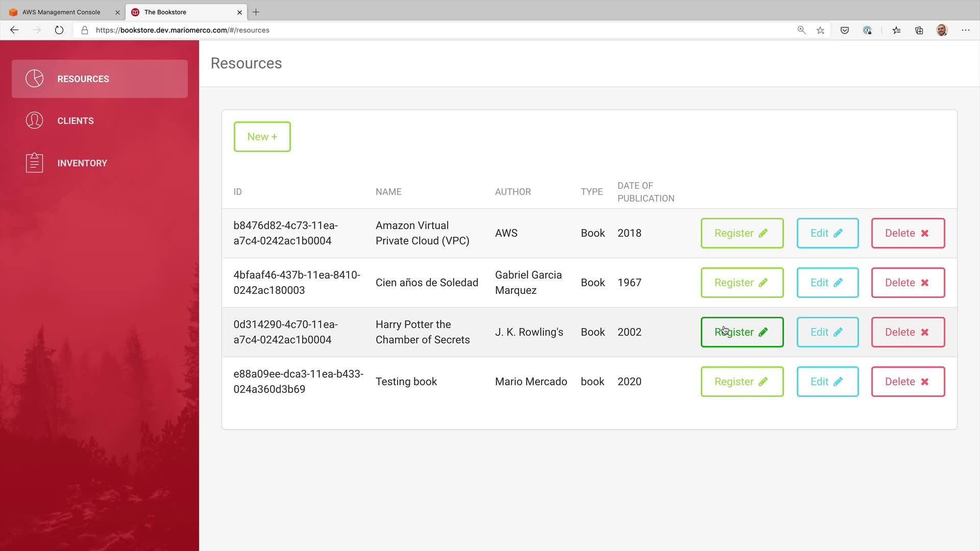The width and height of the screenshot is (980, 551).
Task: Click the zoom magnifier icon in address bar
Action: tap(801, 30)
